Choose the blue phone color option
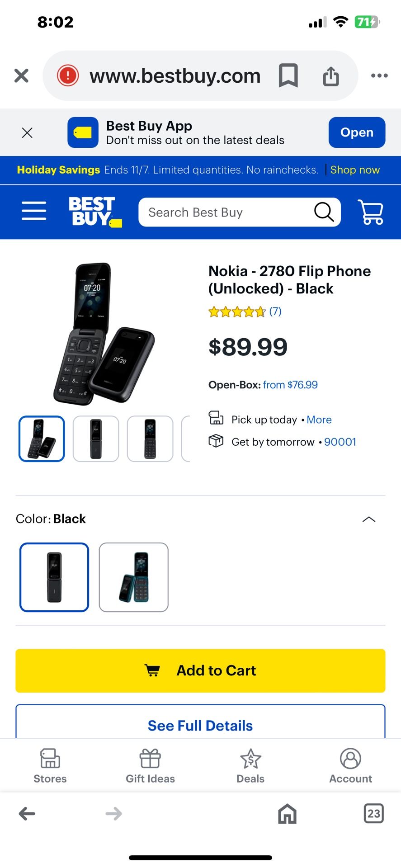This screenshot has height=868, width=401. pyautogui.click(x=134, y=577)
